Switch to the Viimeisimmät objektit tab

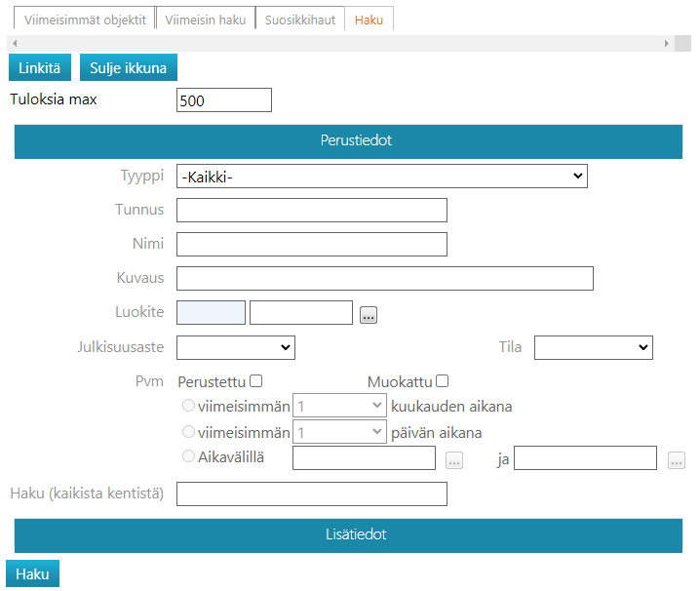tap(85, 20)
